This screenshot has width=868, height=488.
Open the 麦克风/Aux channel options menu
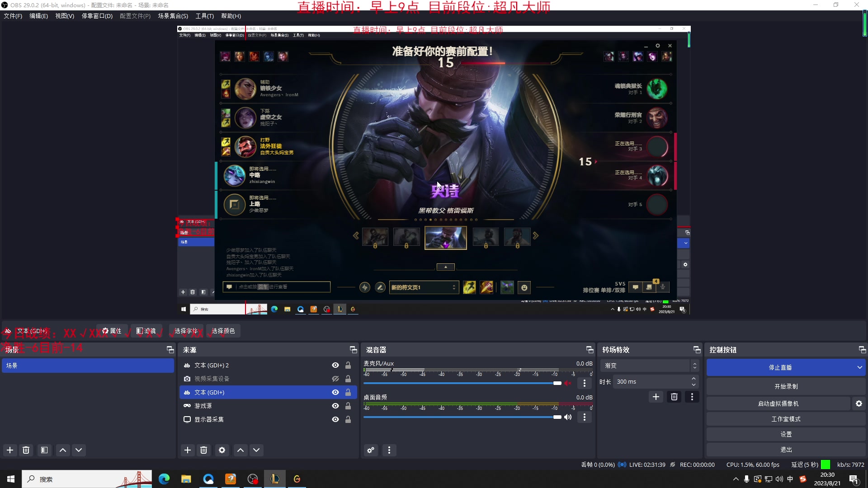pos(585,383)
